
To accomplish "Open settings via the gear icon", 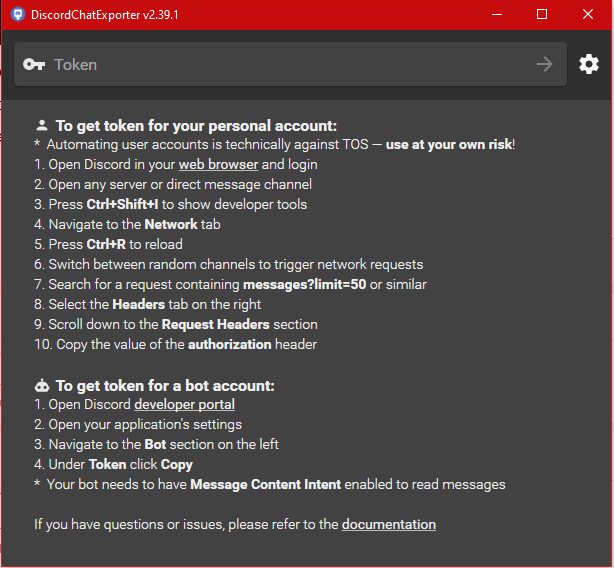I will coord(588,64).
